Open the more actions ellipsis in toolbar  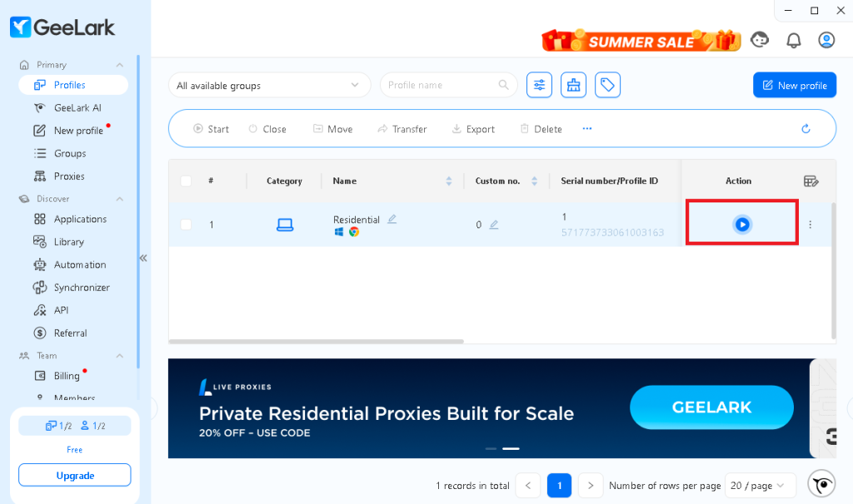(x=587, y=128)
